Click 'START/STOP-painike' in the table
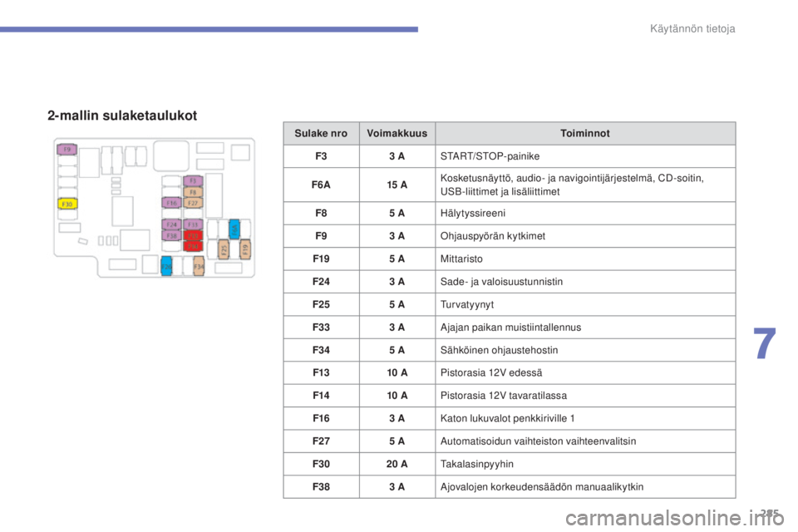 (x=490, y=156)
